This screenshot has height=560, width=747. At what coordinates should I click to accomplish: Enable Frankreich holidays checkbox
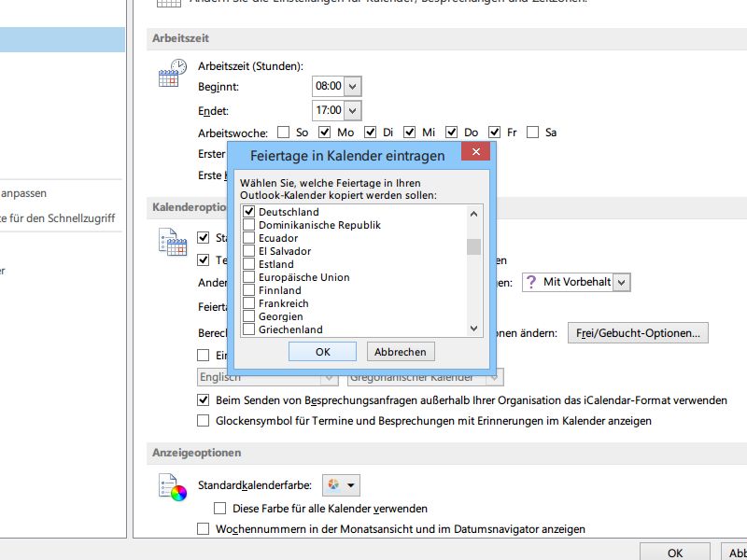(248, 302)
